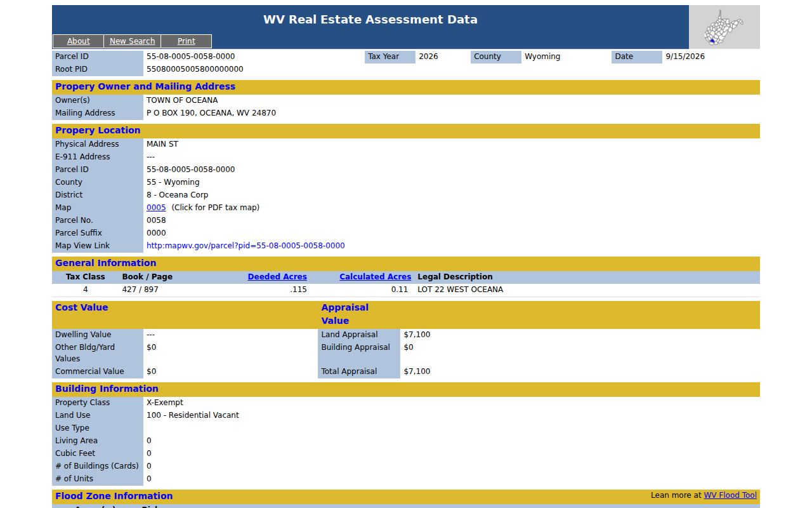This screenshot has height=508, width=812.
Task: Click the Flood Zone Information section heading
Action: point(114,496)
